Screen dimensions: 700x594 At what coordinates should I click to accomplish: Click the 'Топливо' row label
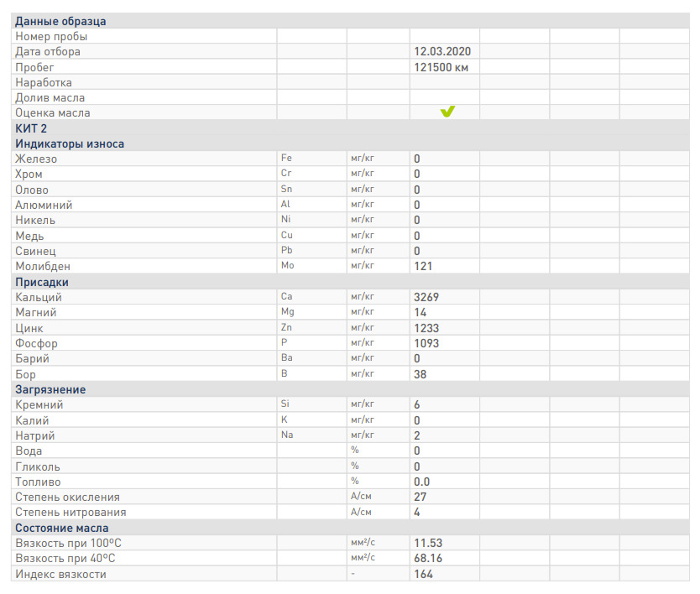(38, 482)
